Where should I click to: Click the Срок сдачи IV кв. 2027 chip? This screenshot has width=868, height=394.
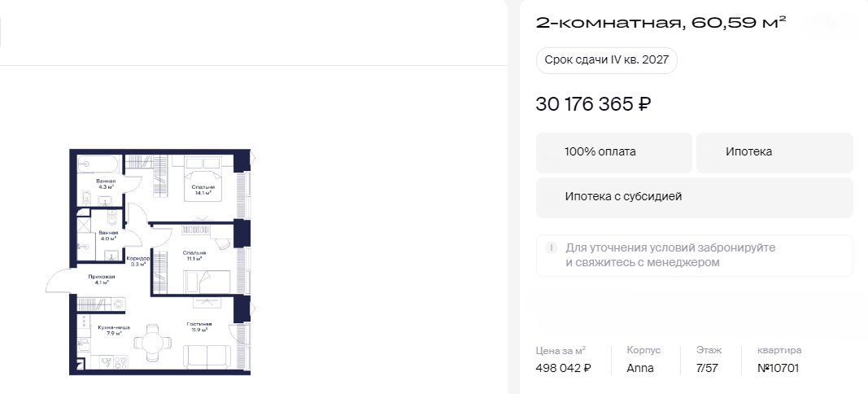coord(606,62)
